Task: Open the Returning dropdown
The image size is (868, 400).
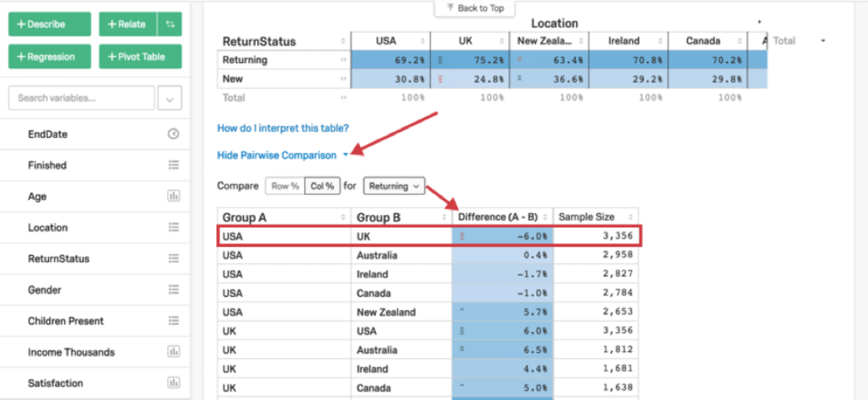Action: 394,185
